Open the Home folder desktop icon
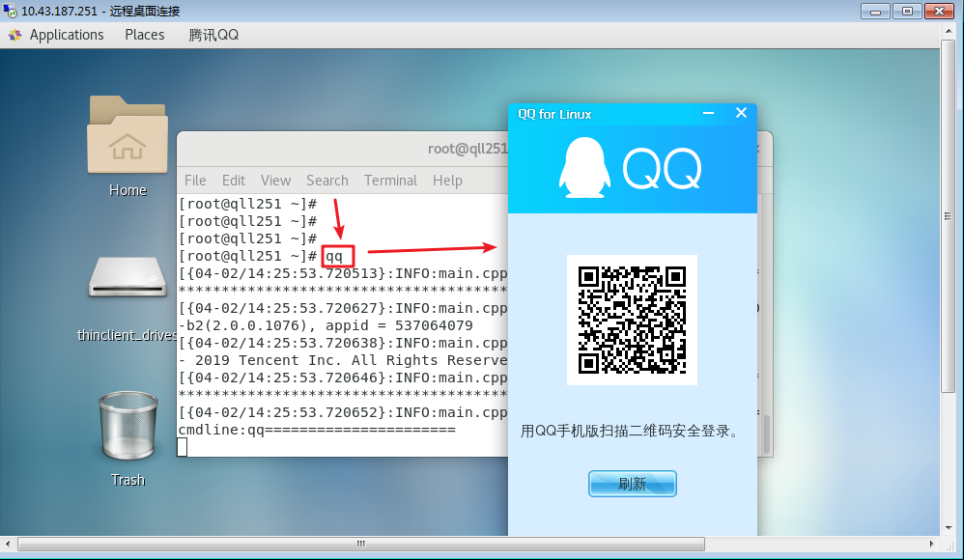 click(x=128, y=134)
